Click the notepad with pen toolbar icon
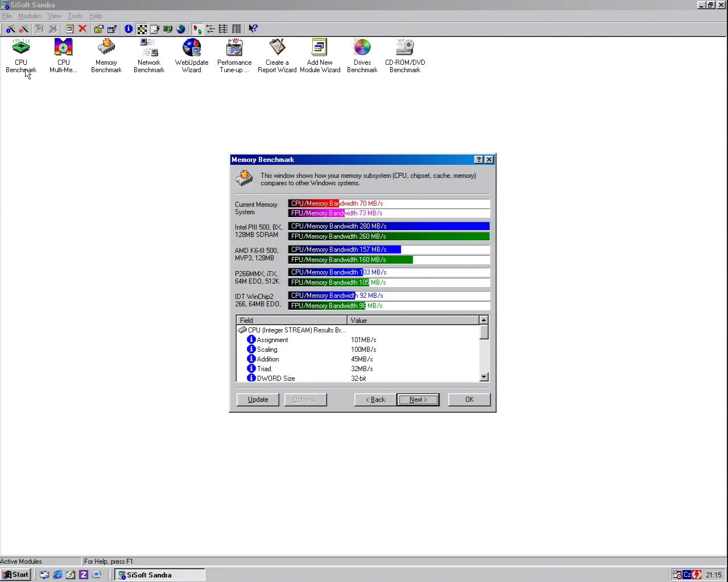728x582 pixels. pos(155,28)
